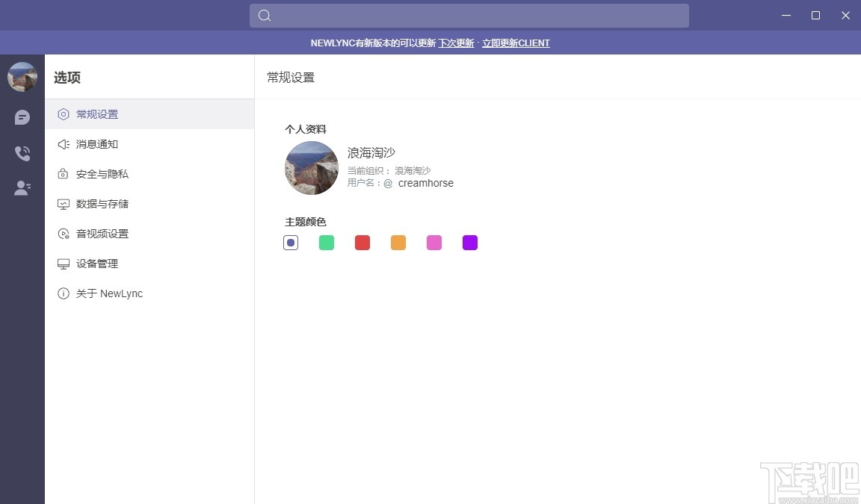Click the 下次更新 link in update banner

tap(456, 43)
